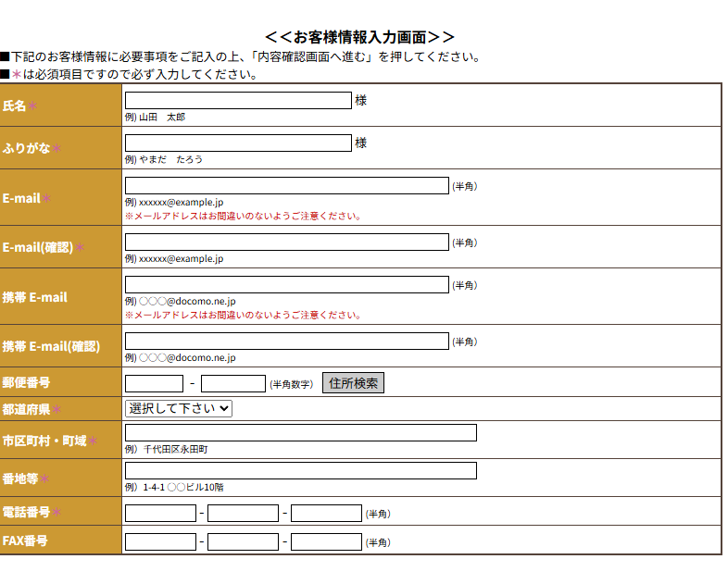Click the first 郵便番号 box
728x584 pixels.
[x=154, y=383]
